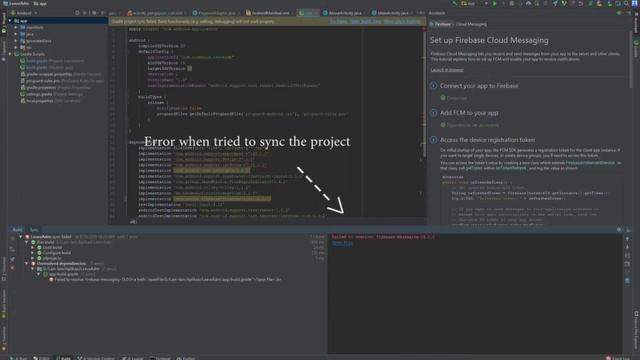The width and height of the screenshot is (640, 360).
Task: Click Launch in browser link
Action: tap(447, 70)
